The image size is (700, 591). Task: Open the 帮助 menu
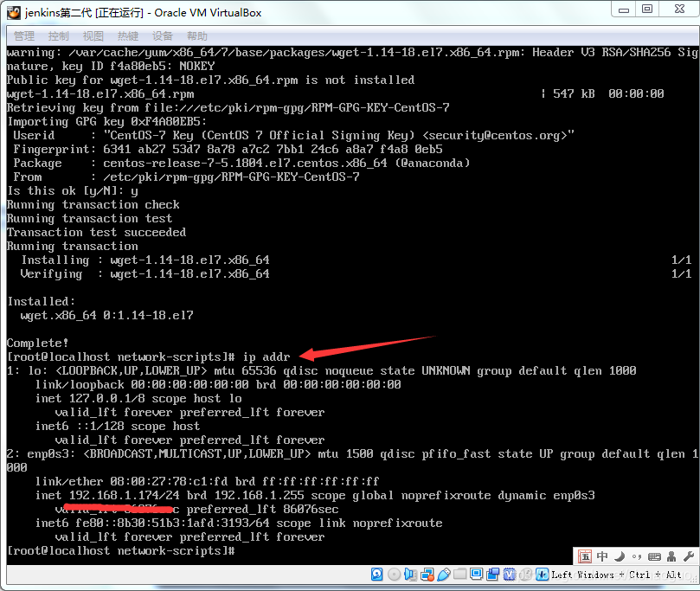[x=197, y=36]
